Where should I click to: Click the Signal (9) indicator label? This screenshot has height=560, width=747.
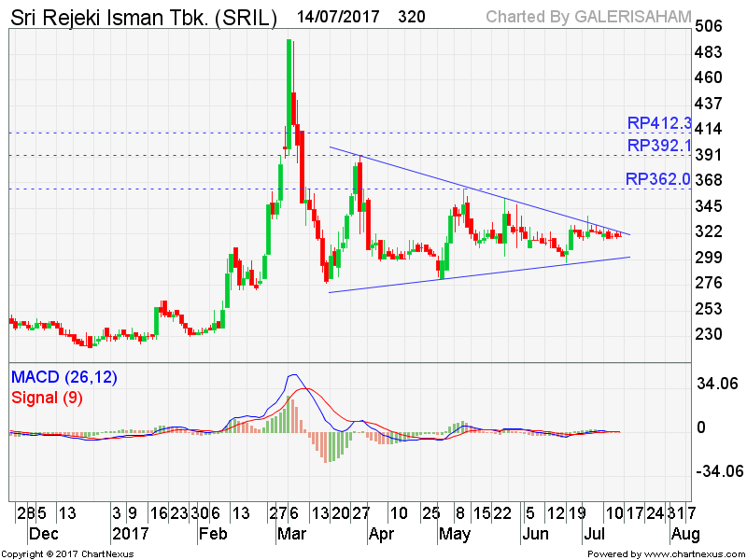coord(45,398)
